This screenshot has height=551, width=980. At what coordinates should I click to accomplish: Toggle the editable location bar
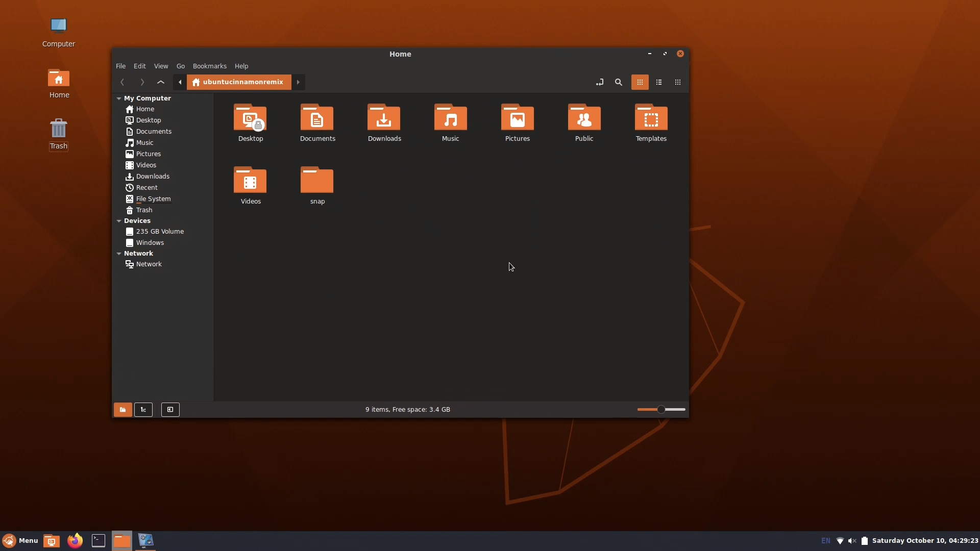(600, 82)
